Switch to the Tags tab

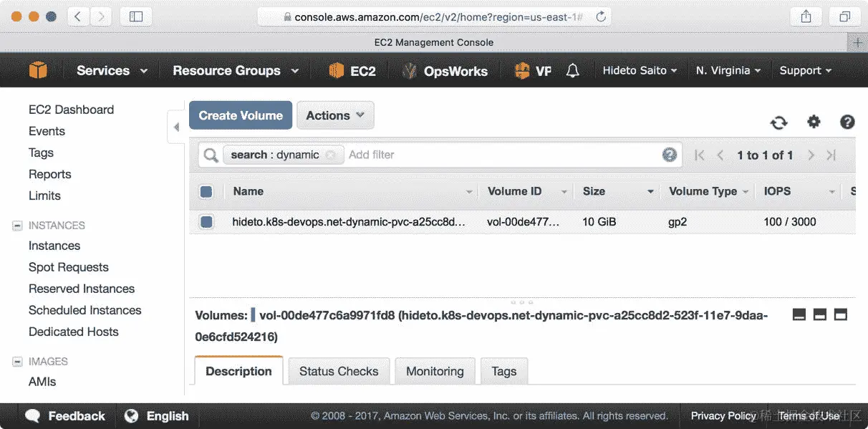pos(504,371)
